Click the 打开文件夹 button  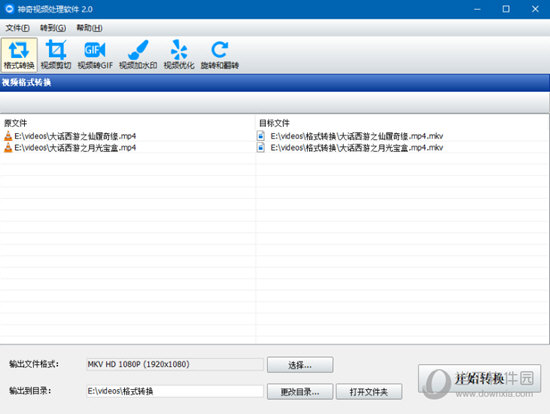click(x=369, y=392)
